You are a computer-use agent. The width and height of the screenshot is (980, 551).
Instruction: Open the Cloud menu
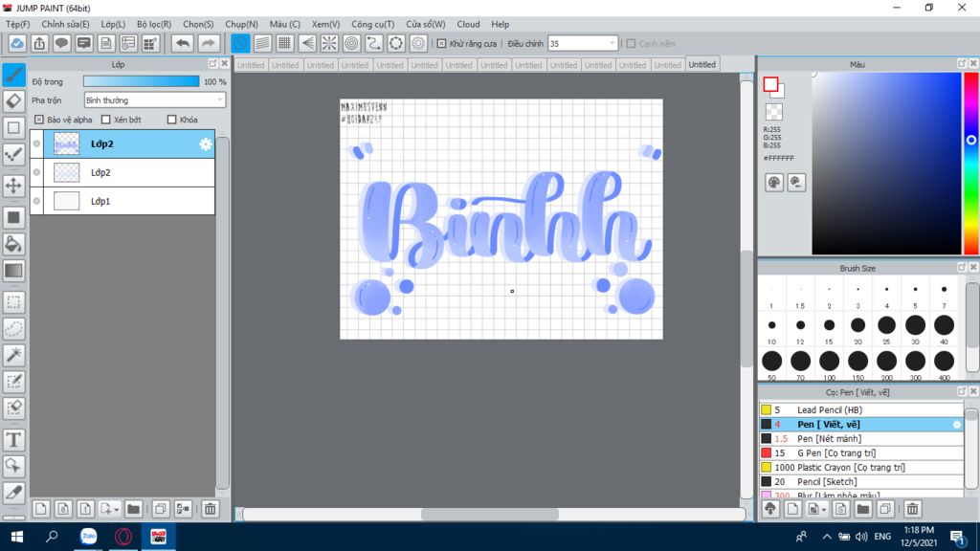[x=468, y=24]
